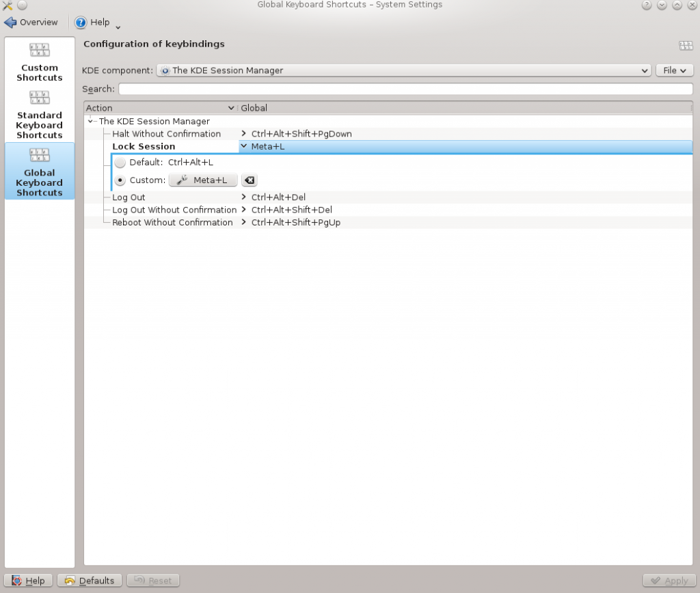Expand Reboot Without Confirmation shortcut options
Image resolution: width=700 pixels, height=593 pixels.
click(x=244, y=222)
